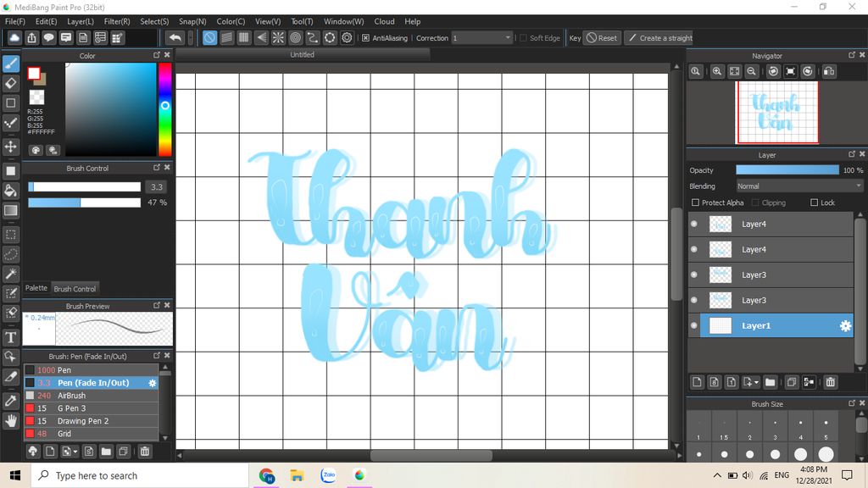Select the Hand tool
Screen dimensions: 868x488
(x=10, y=421)
